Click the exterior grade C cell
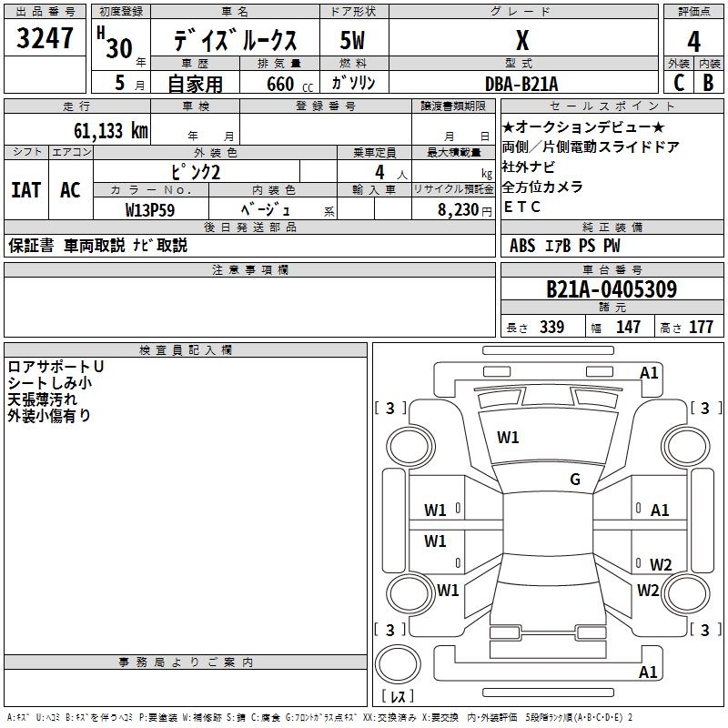The height and width of the screenshot is (728, 728). 679,82
